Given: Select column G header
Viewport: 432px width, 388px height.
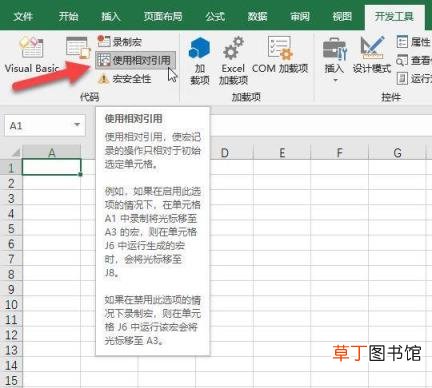Looking at the screenshot, I should coord(397,152).
